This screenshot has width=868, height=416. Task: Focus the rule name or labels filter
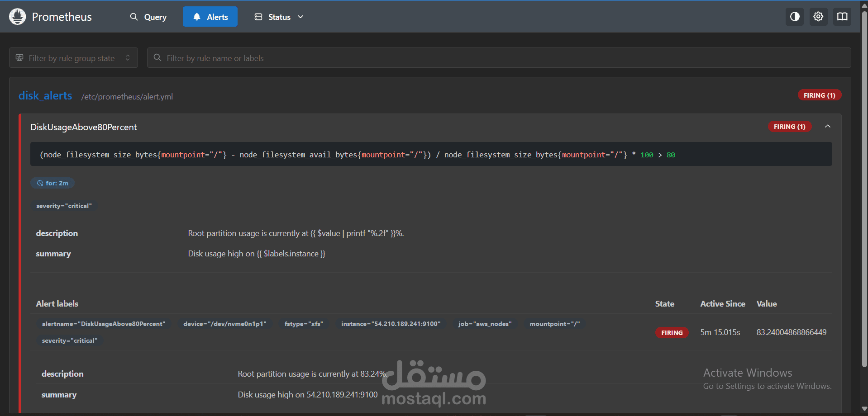(499, 58)
